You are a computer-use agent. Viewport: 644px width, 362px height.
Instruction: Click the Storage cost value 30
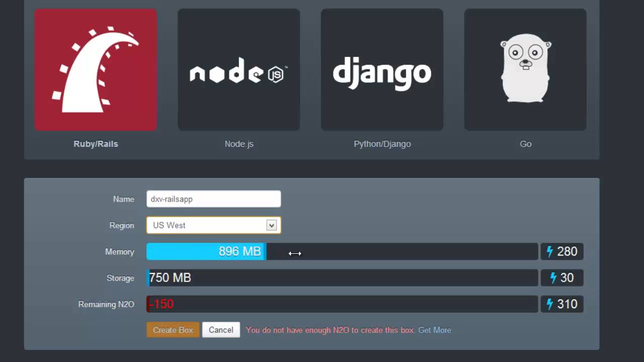(x=567, y=278)
